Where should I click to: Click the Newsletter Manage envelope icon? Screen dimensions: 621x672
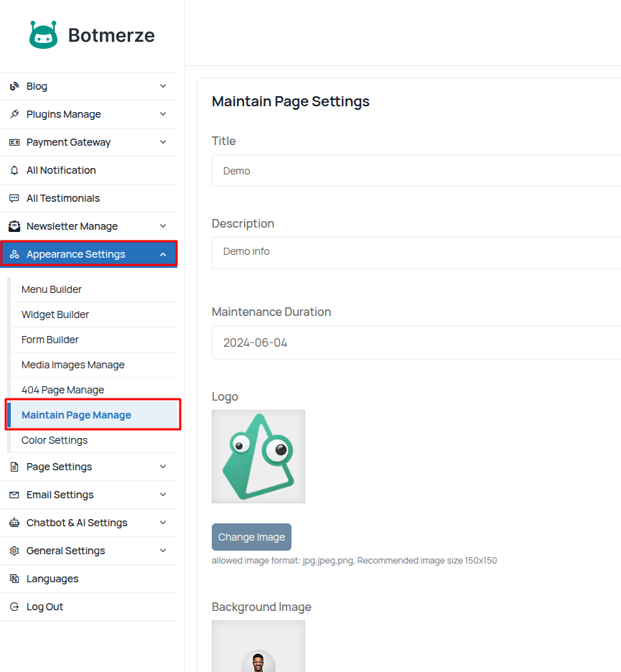coord(14,226)
